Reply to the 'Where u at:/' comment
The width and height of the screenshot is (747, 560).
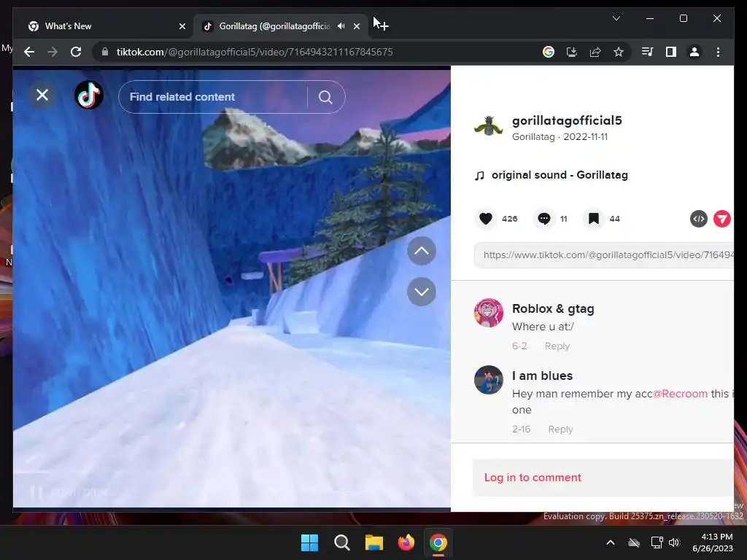[557, 346]
